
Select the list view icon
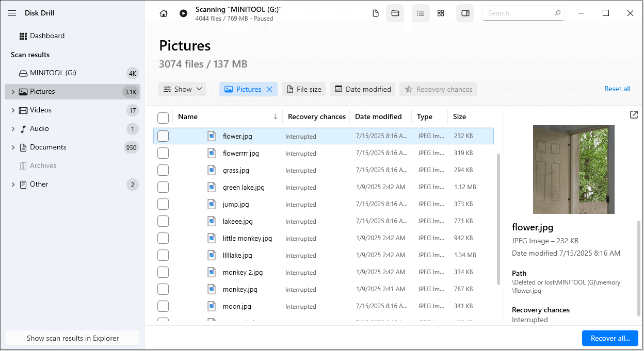pyautogui.click(x=421, y=13)
